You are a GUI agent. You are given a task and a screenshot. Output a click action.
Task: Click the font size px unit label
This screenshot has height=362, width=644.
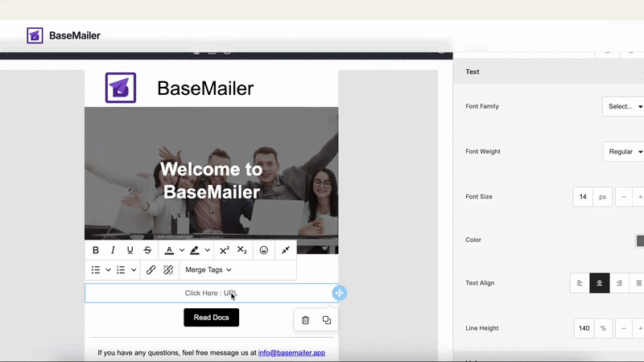602,196
